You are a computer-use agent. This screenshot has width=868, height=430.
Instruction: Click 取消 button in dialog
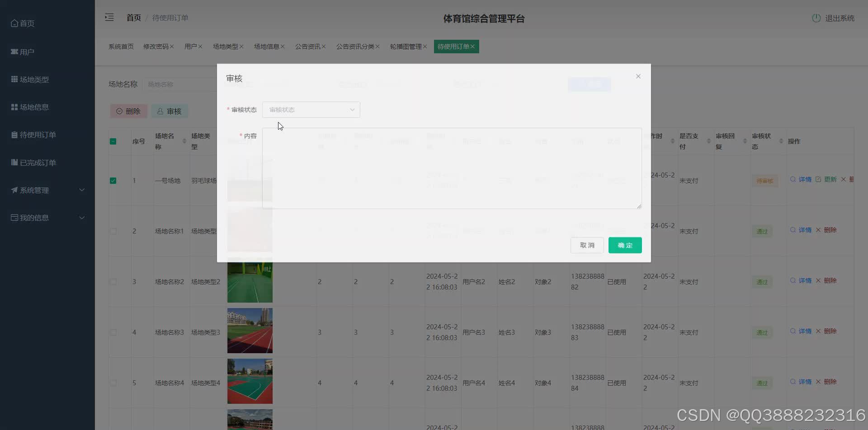[587, 245]
